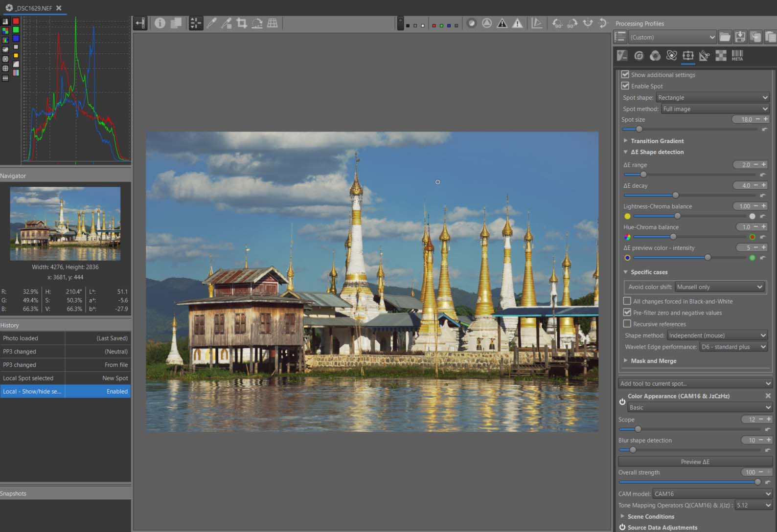
Task: Click the image info (i) icon
Action: (x=160, y=23)
